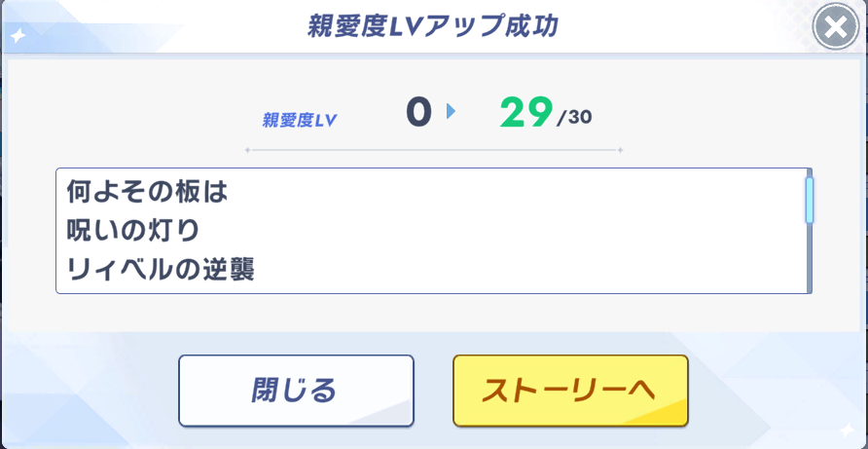The height and width of the screenshot is (449, 868).
Task: Click the /30 max level text
Action: [574, 119]
